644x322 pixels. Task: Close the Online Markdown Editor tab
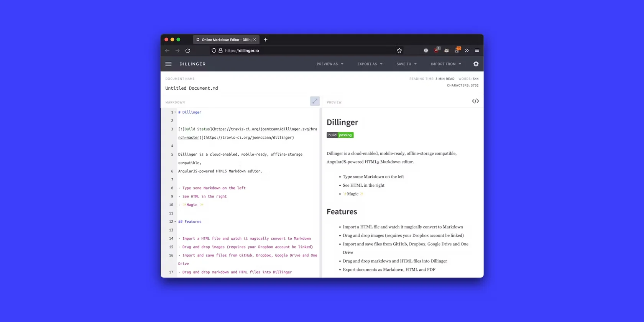(x=255, y=39)
